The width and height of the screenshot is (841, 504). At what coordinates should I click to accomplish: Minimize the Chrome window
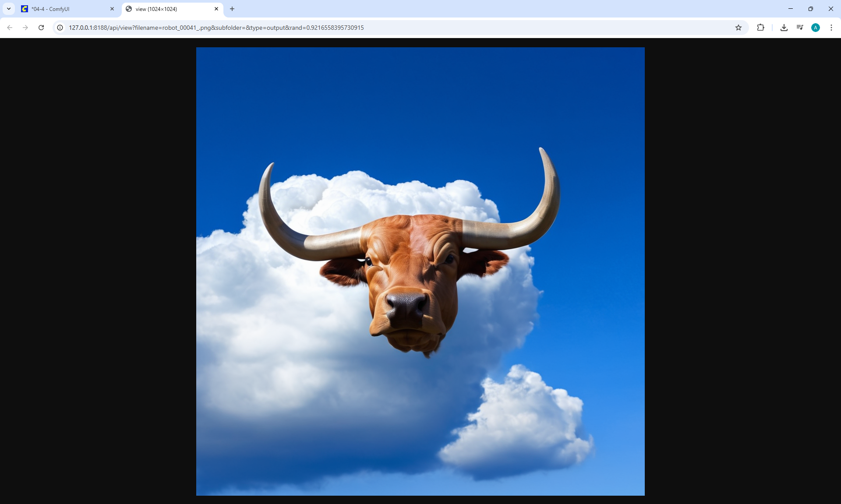(x=791, y=9)
